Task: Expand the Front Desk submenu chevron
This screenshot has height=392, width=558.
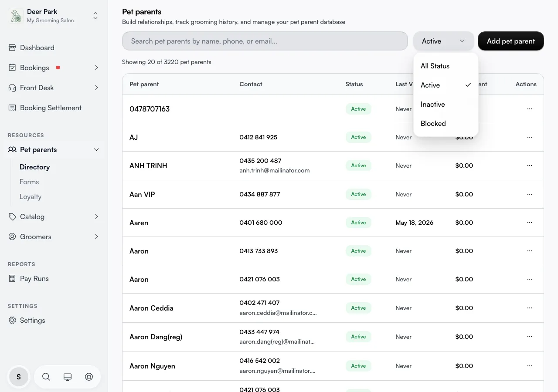Action: (x=96, y=88)
